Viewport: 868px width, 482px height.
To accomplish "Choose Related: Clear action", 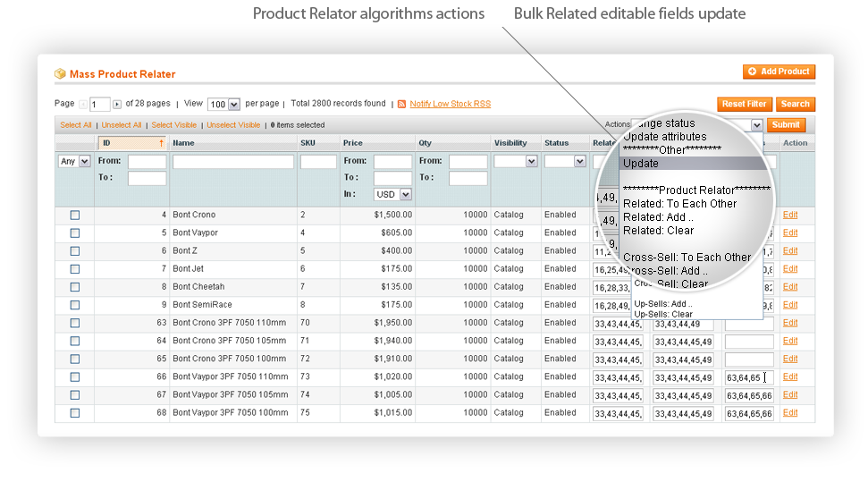I will pos(658,231).
